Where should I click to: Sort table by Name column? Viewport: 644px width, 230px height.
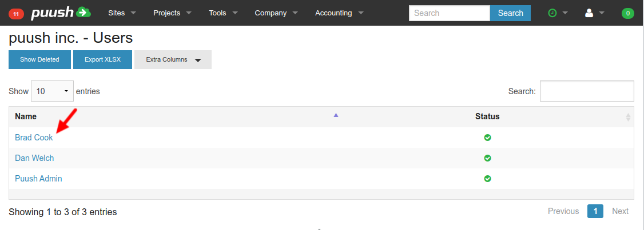pos(26,116)
